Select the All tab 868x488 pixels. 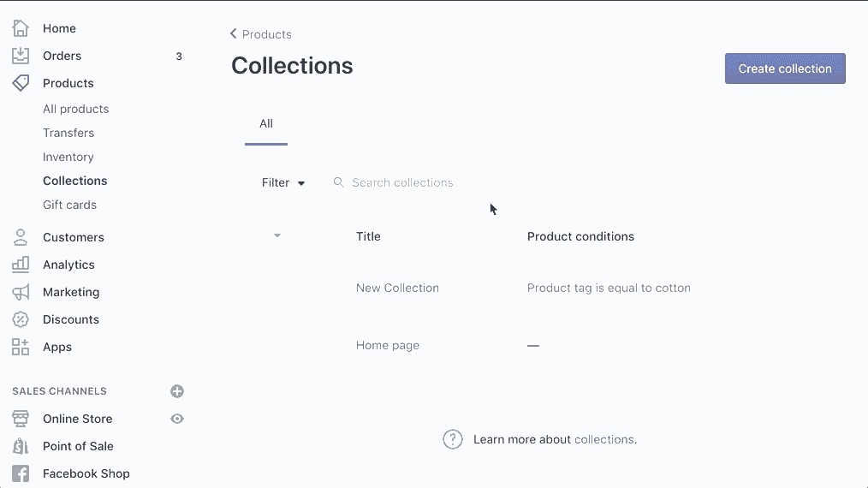point(266,124)
